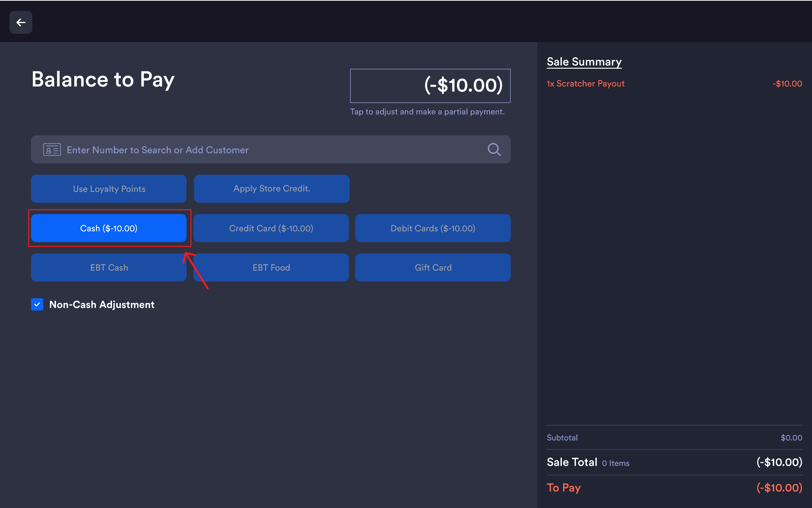812x508 pixels.
Task: Choose Debit Cards ($-10.00) payment
Action: (433, 228)
